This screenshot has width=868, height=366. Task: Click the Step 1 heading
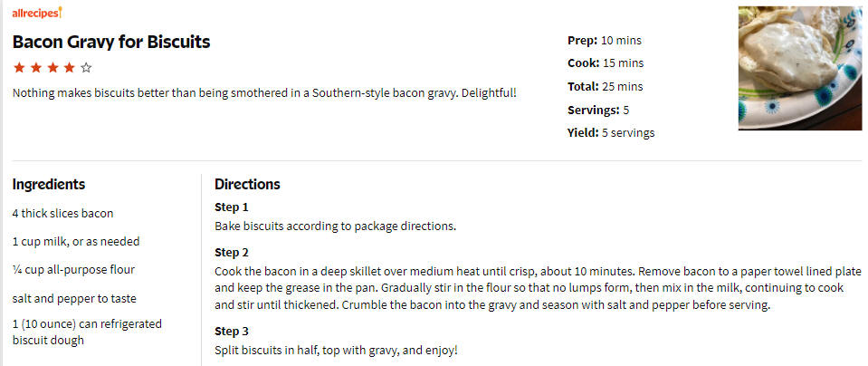(232, 207)
